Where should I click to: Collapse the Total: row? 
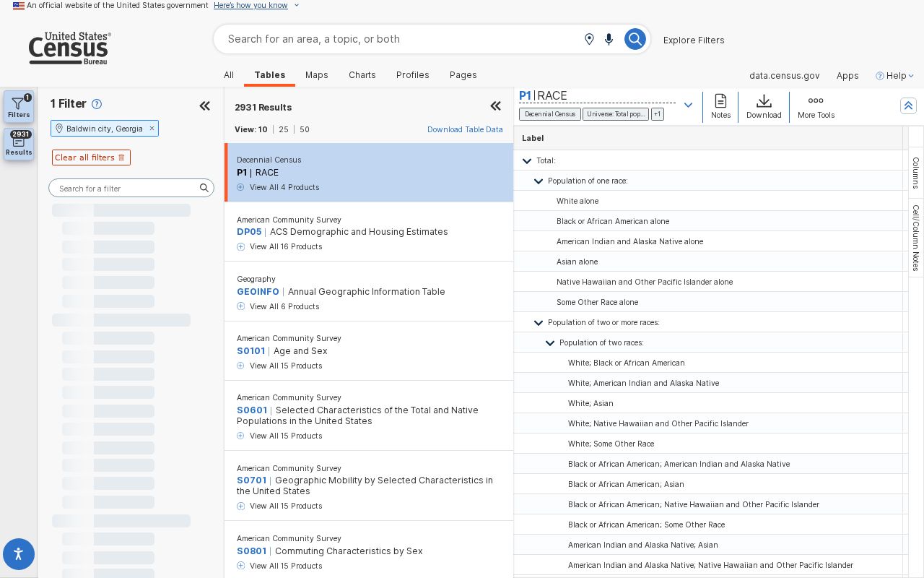tap(527, 160)
